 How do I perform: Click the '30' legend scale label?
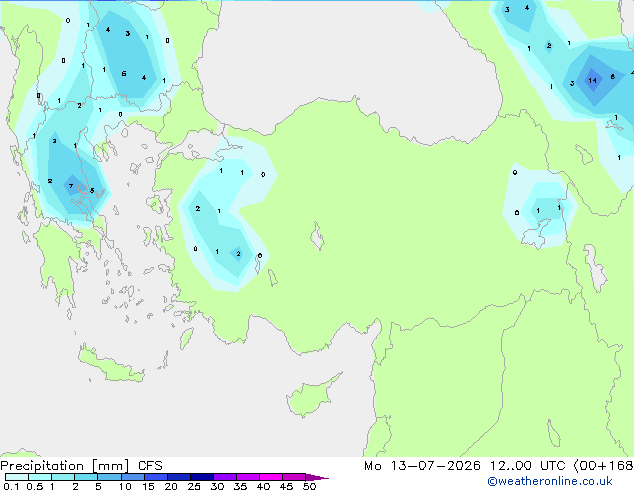[x=217, y=486]
